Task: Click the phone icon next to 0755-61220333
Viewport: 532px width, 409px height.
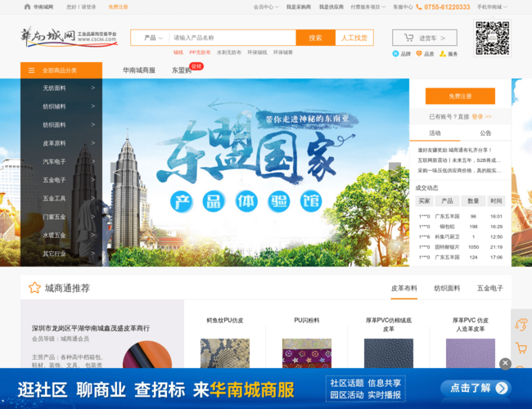Action: pos(419,7)
